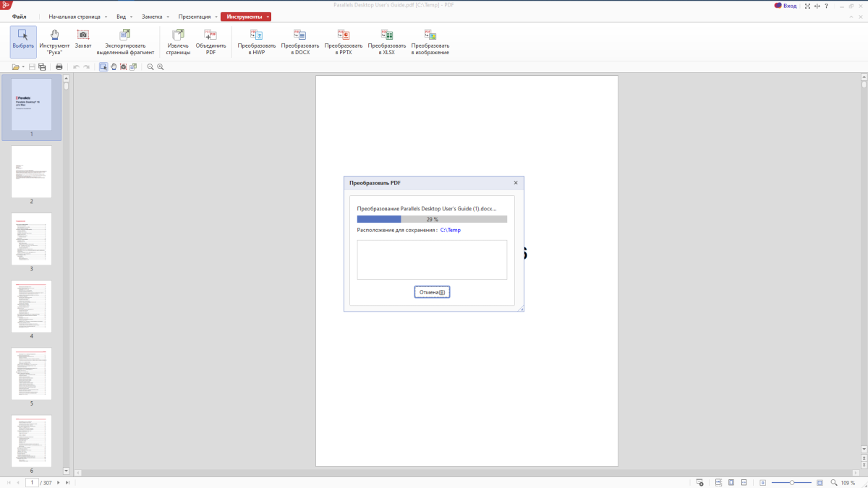Image resolution: width=868 pixels, height=488 pixels.
Task: Click the current page number field
Action: click(x=32, y=482)
